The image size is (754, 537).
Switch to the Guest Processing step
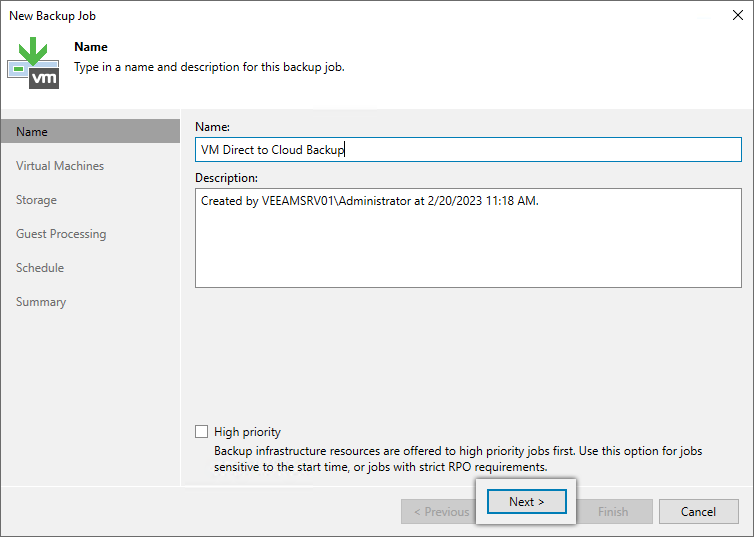click(61, 234)
